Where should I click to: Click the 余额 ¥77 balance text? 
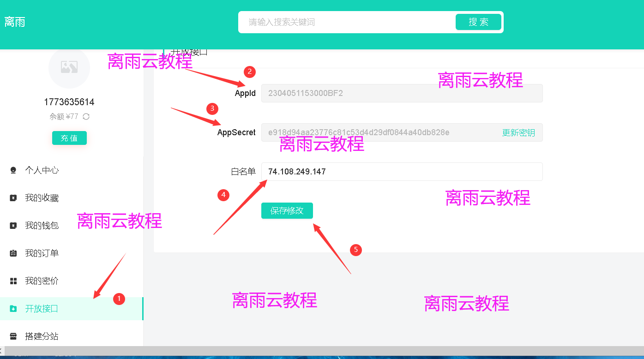(64, 117)
